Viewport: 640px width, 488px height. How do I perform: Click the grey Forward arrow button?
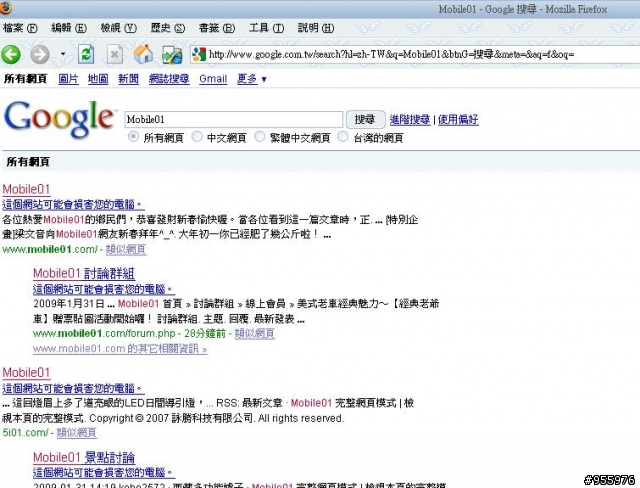click(x=40, y=54)
